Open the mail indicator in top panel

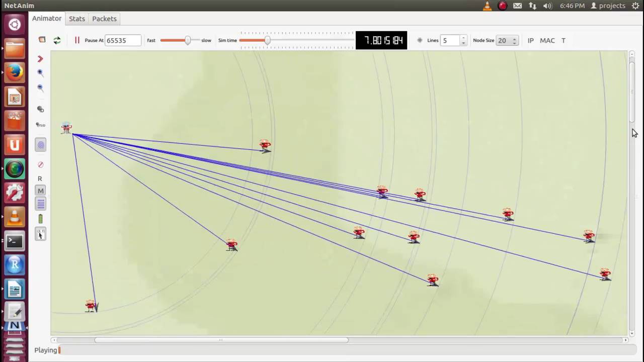click(x=518, y=6)
